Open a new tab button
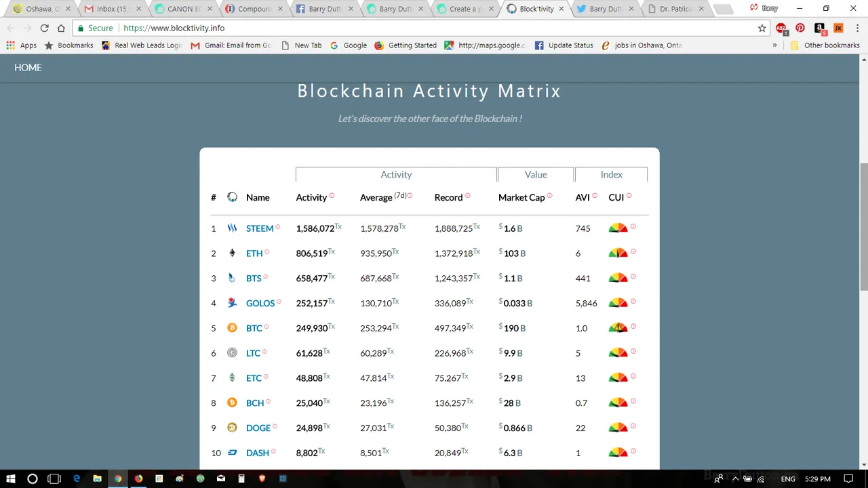Screen dimensions: 868x488 point(724,9)
